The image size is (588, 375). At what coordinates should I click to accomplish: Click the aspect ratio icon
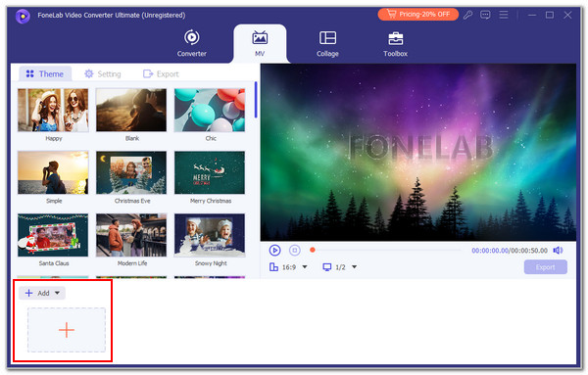point(273,267)
